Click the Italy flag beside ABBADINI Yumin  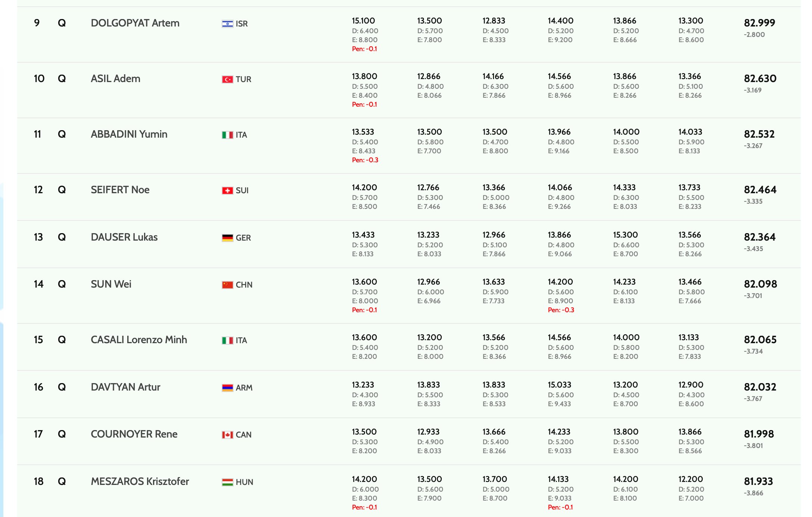(x=227, y=135)
